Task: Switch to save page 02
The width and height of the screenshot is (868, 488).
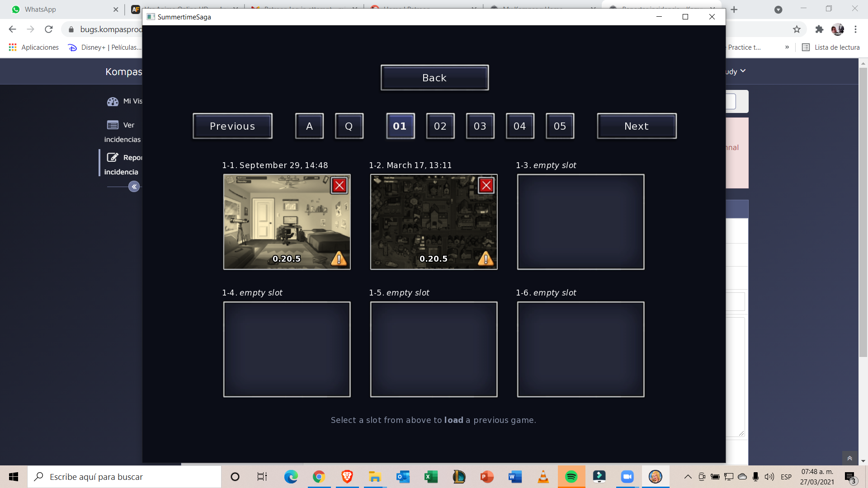Action: click(440, 126)
